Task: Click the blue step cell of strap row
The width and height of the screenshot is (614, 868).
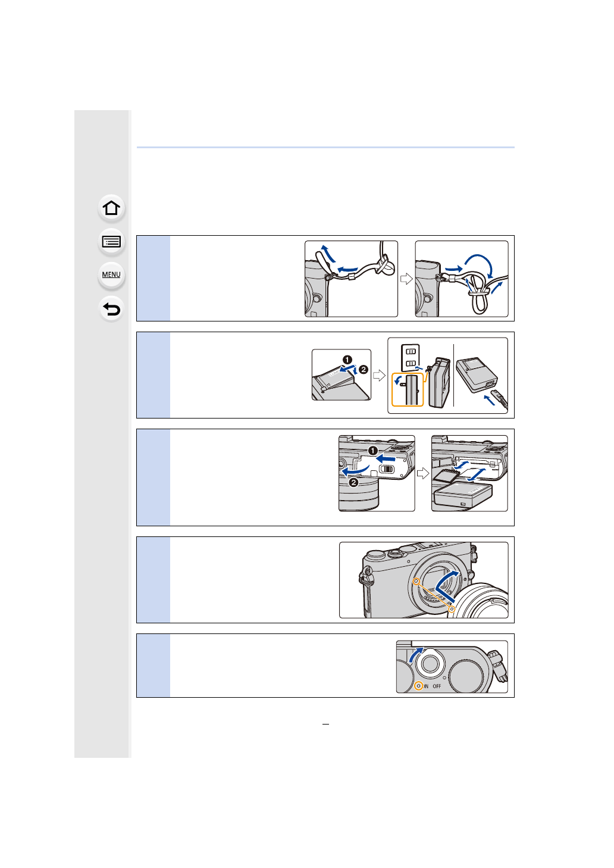Action: (x=153, y=279)
